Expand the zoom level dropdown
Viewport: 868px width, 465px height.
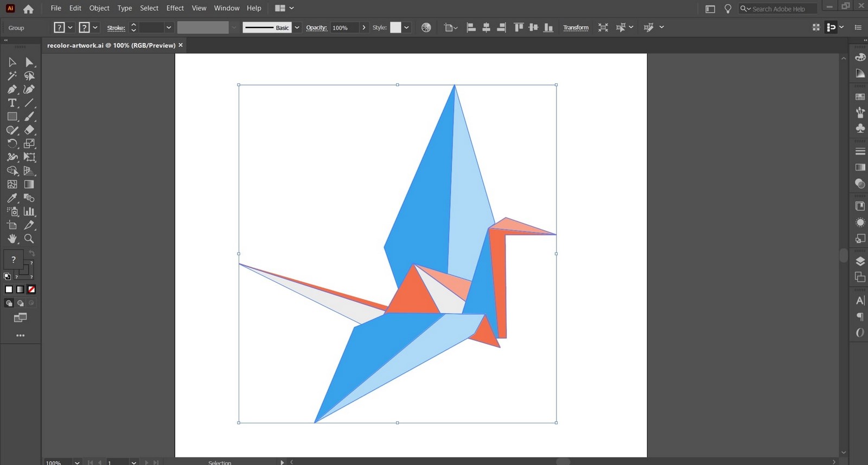click(77, 462)
